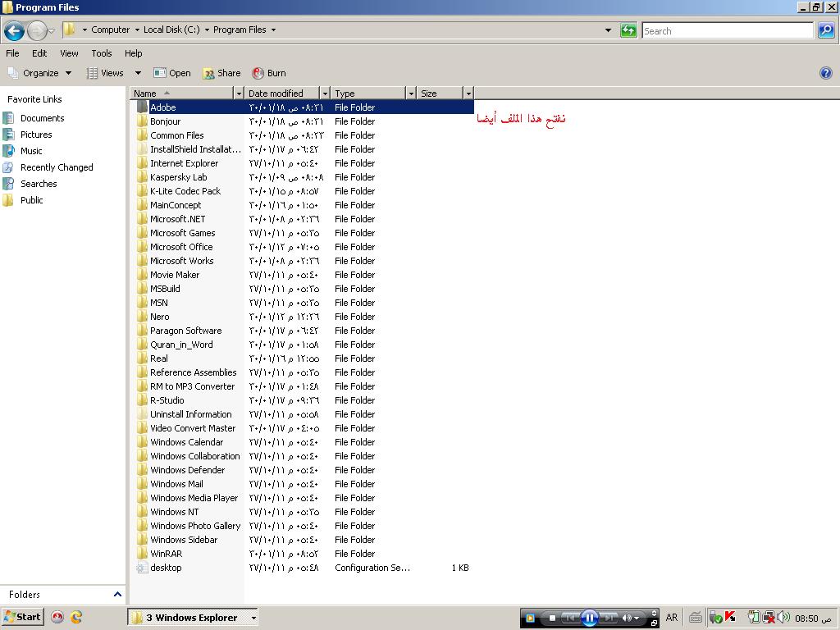This screenshot has height=630, width=840.
Task: Click the Refresh button beside the address bar
Action: [x=628, y=30]
